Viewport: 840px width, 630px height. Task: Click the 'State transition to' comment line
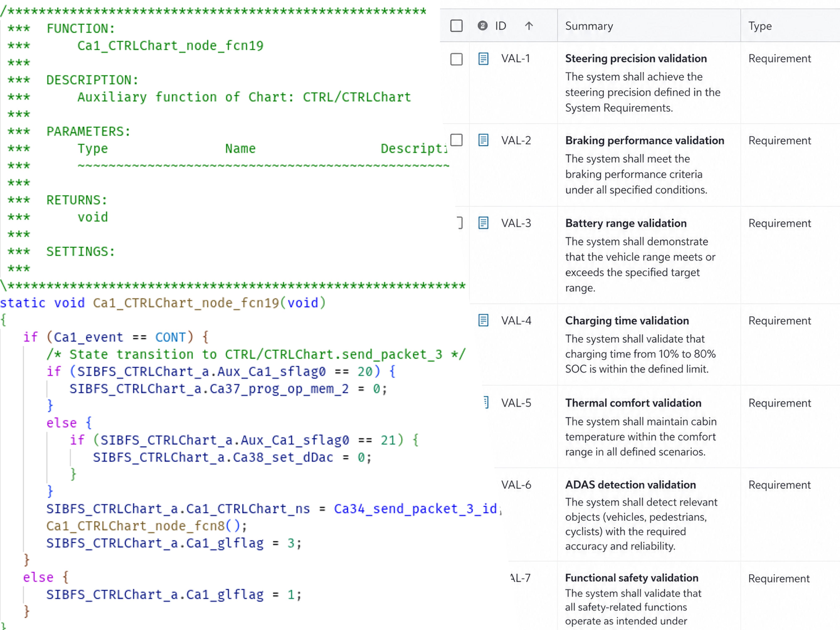[x=256, y=354]
